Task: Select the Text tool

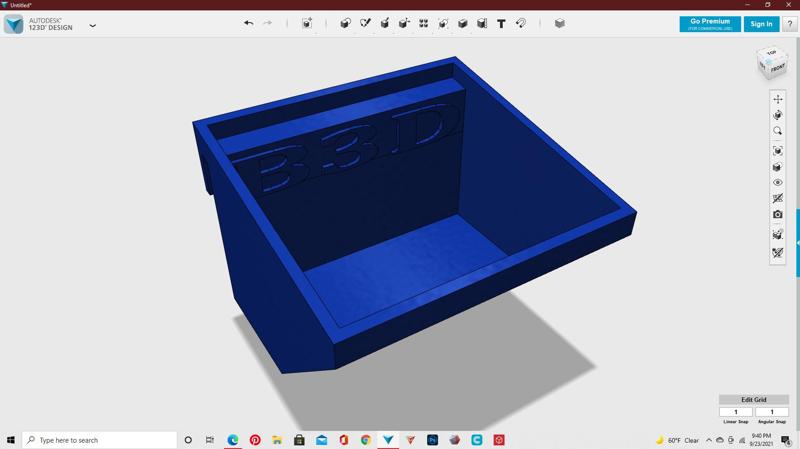Action: coord(501,23)
